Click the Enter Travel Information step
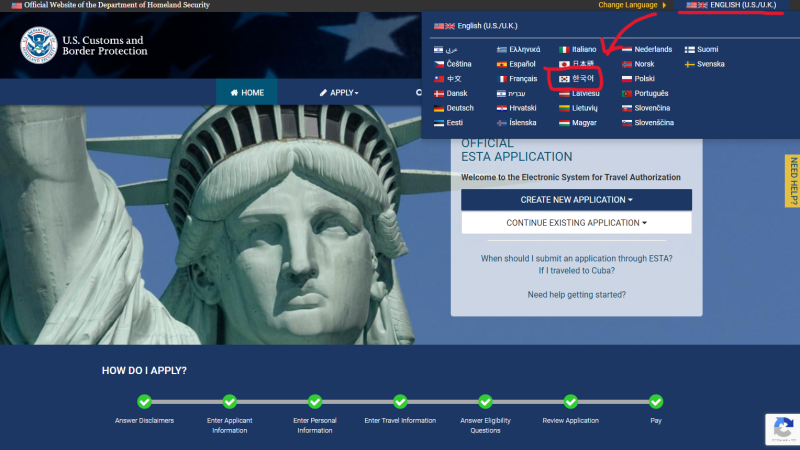The image size is (800, 450). click(400, 421)
